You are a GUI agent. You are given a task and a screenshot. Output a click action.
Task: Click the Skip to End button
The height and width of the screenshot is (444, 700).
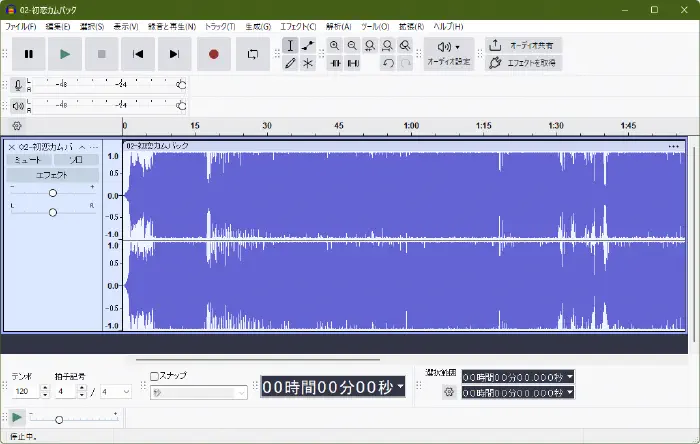point(174,54)
